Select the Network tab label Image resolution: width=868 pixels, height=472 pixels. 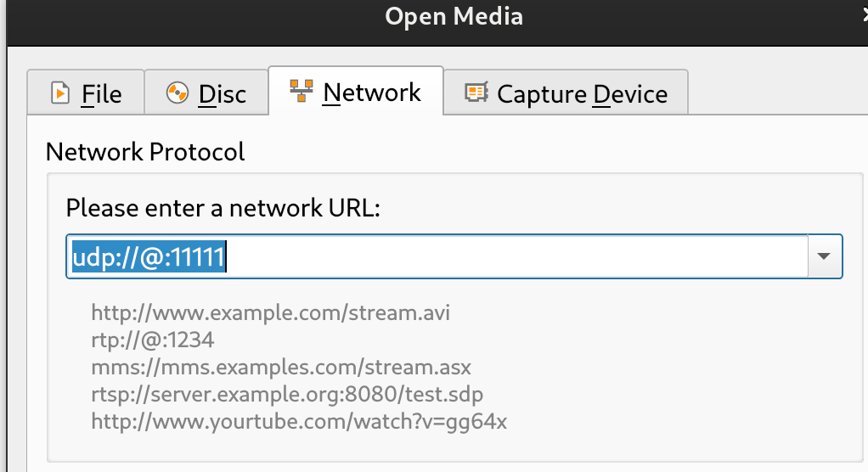coord(372,92)
